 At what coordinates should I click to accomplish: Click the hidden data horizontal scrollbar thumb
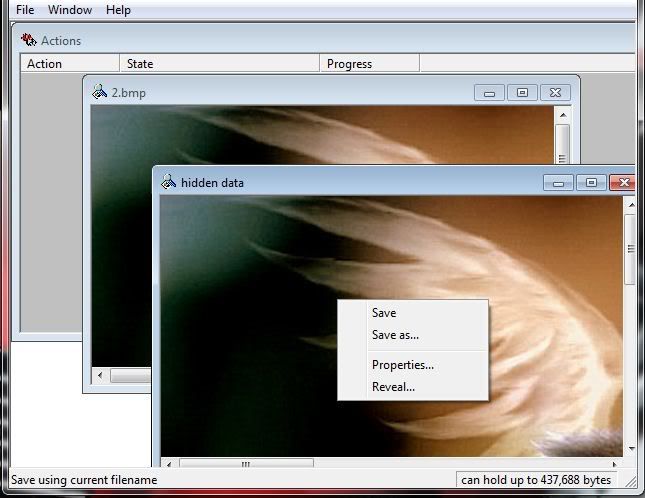(x=246, y=464)
